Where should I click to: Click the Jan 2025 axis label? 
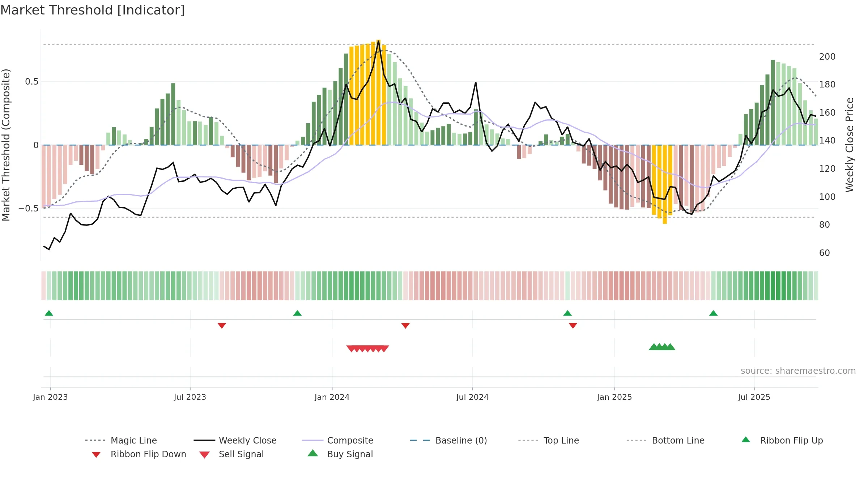[614, 397]
